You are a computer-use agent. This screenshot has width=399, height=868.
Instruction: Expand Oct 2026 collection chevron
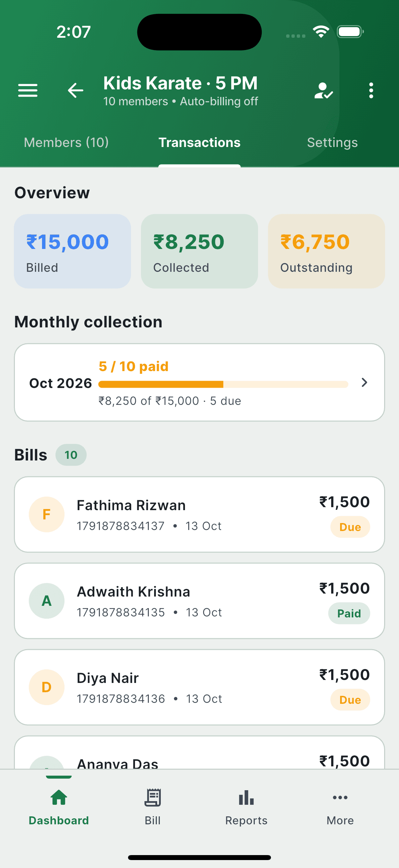364,382
